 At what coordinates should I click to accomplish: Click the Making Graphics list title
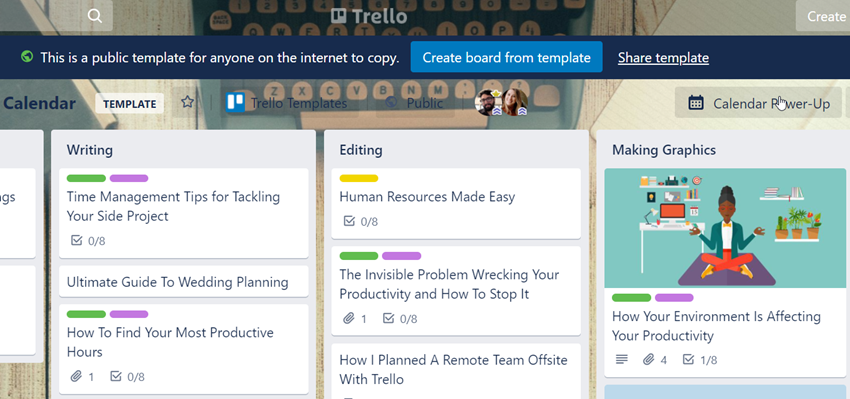(664, 150)
